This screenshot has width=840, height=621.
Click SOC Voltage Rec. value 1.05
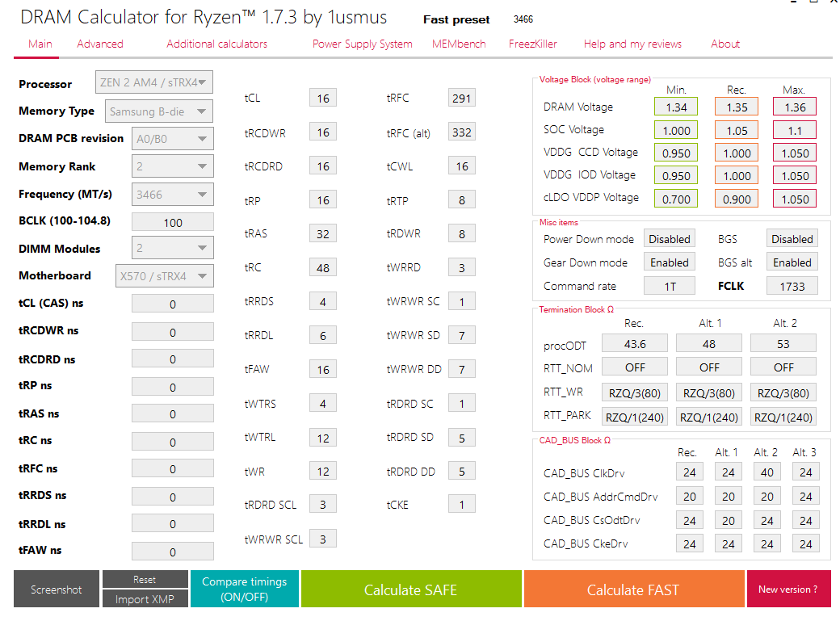coord(737,130)
